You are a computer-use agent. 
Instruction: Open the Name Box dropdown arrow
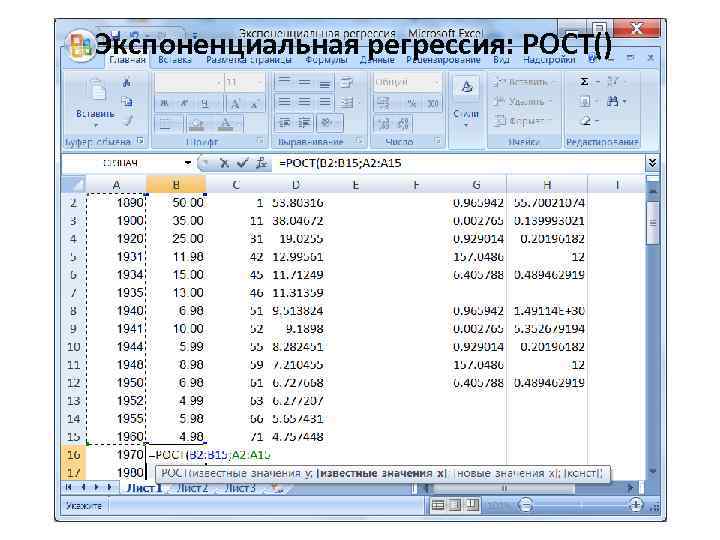188,163
